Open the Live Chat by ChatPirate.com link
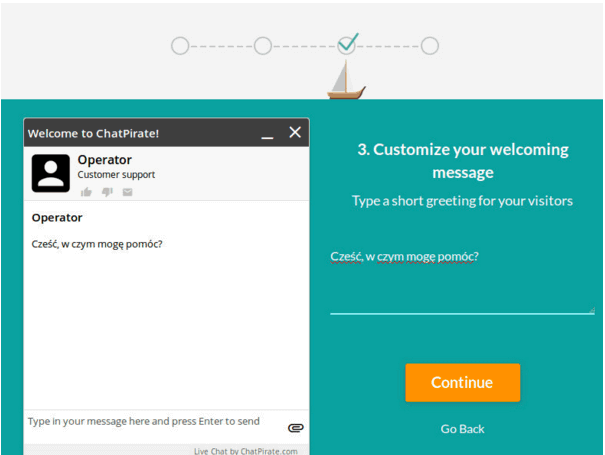The image size is (605, 455). 245,451
